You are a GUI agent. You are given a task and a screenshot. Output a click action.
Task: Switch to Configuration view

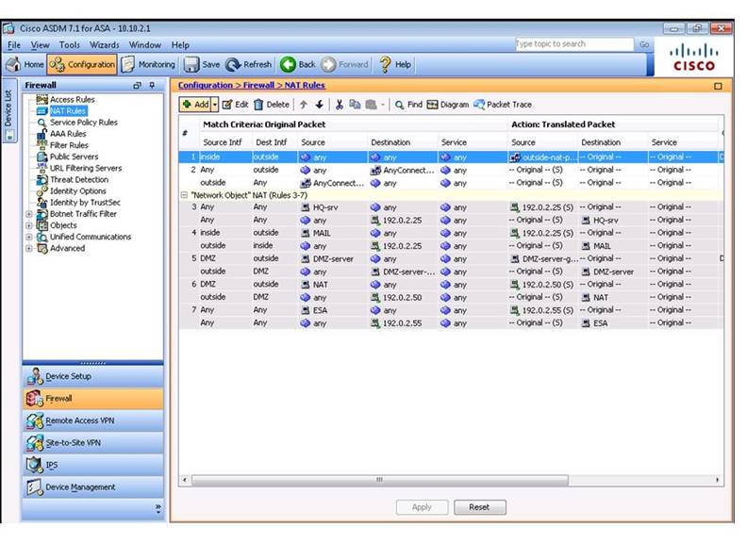click(82, 64)
